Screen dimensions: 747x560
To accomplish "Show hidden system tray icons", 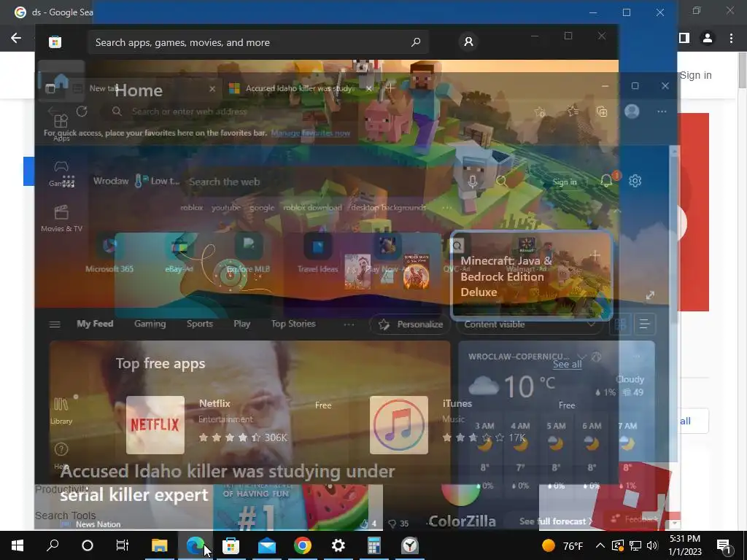I will (600, 545).
